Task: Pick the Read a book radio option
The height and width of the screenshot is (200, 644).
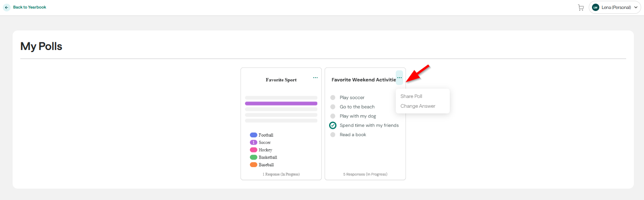Action: (x=333, y=135)
